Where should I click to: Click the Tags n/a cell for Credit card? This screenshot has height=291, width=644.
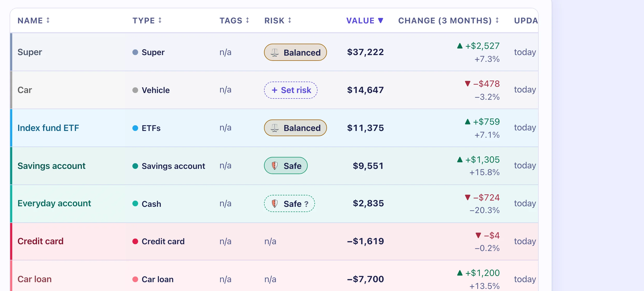tap(225, 241)
